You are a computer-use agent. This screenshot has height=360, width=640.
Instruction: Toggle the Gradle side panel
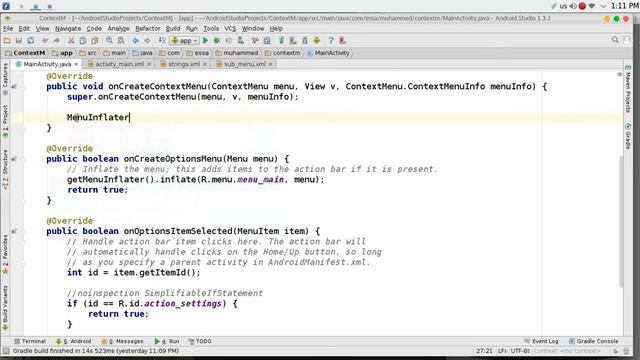628,136
